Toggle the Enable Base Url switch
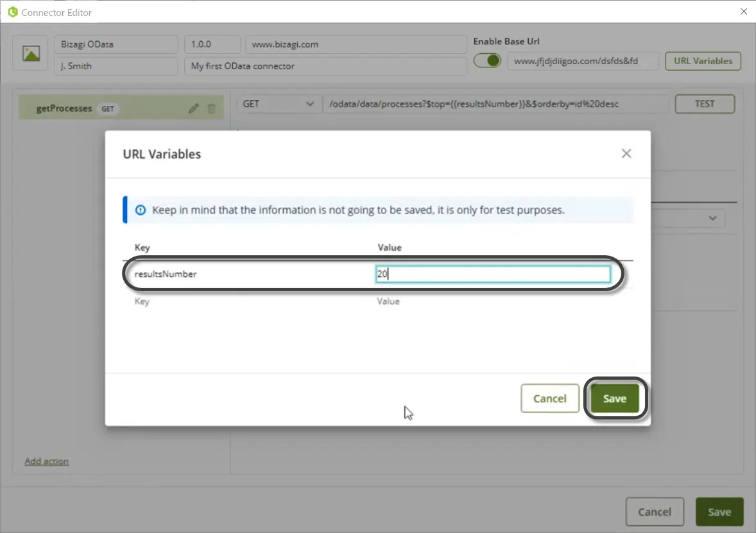Screen dimensions: 756x533 pos(488,61)
